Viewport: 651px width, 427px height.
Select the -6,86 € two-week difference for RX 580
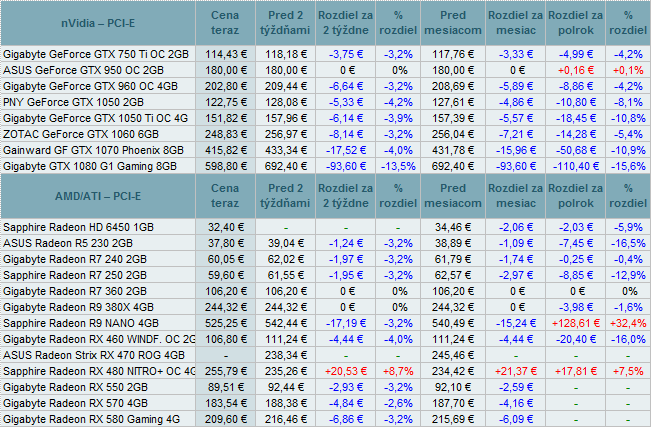pyautogui.click(x=346, y=419)
